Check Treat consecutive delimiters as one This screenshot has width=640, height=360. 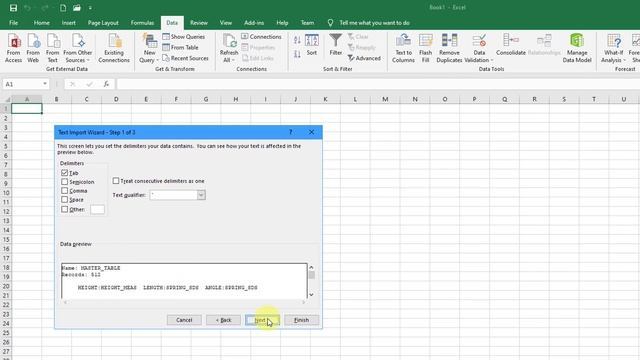point(116,181)
